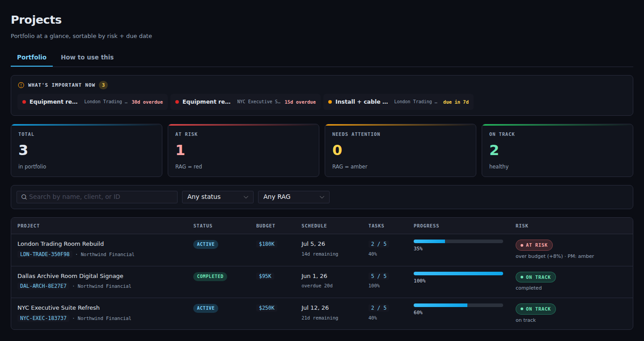
Task: Open the Any status dropdown
Action: 218,197
